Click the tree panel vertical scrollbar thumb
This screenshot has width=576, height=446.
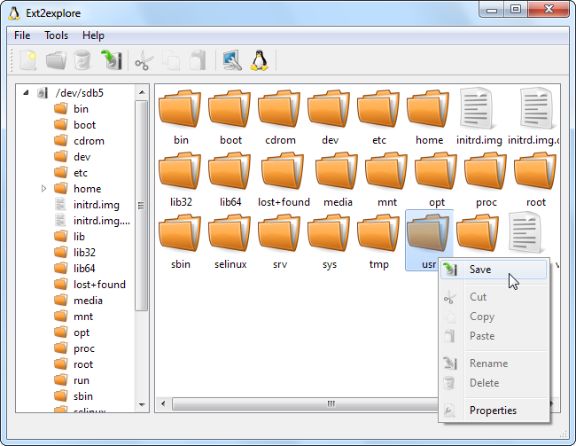[141, 206]
